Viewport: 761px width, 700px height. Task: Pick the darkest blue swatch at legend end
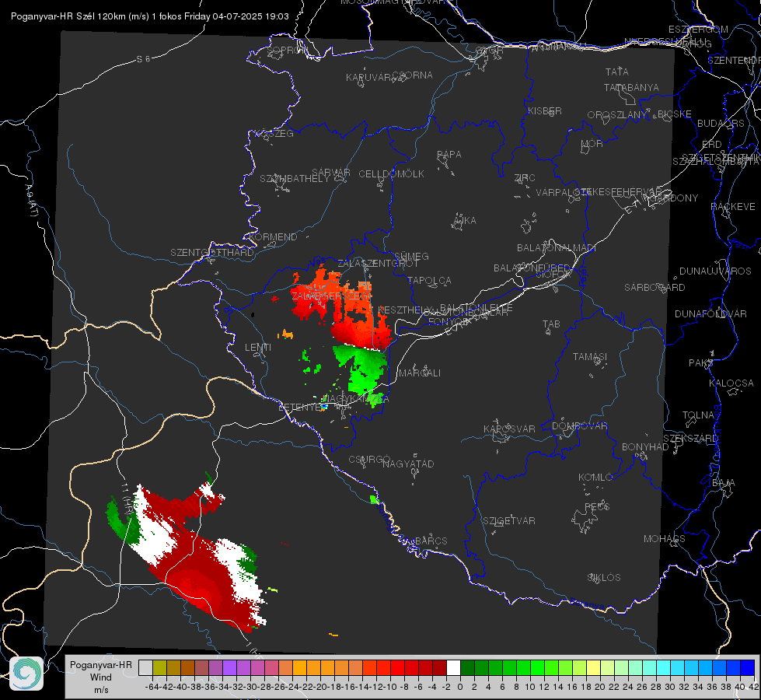pos(748,667)
